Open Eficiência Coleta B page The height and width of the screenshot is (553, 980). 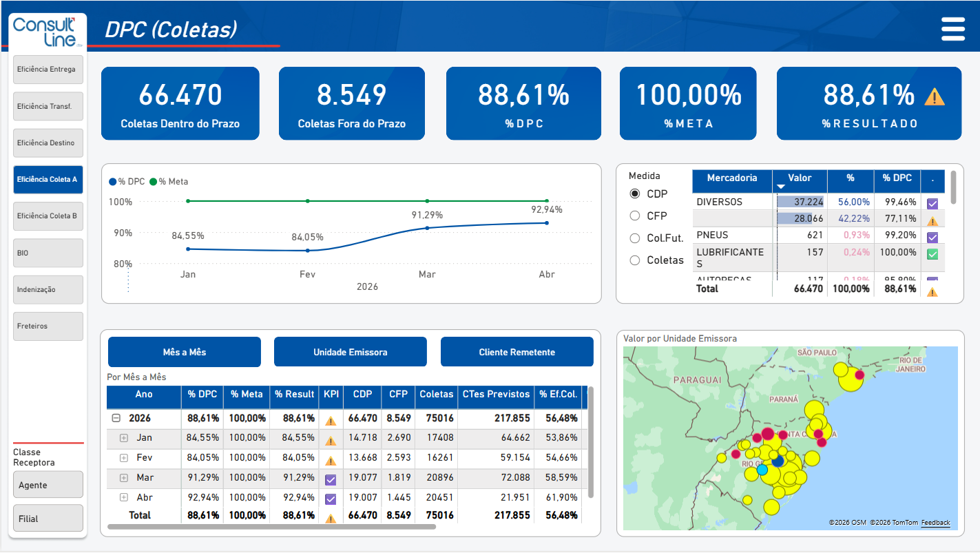pos(48,216)
